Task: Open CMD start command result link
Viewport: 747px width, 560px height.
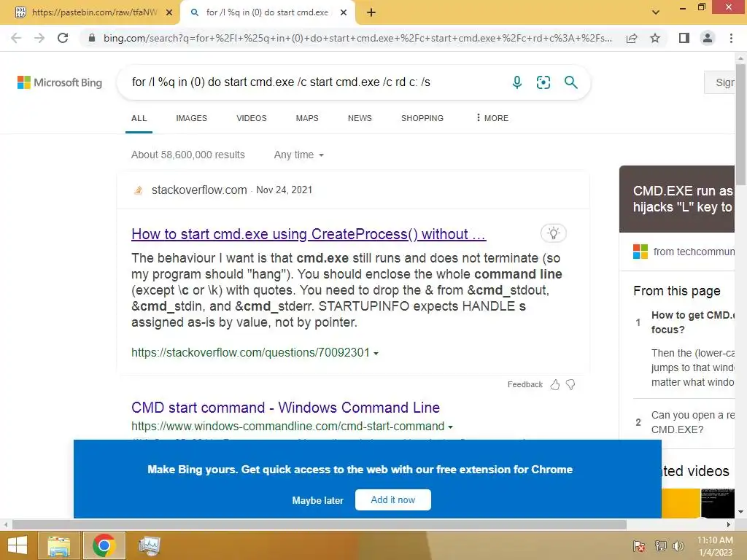Action: [x=285, y=408]
